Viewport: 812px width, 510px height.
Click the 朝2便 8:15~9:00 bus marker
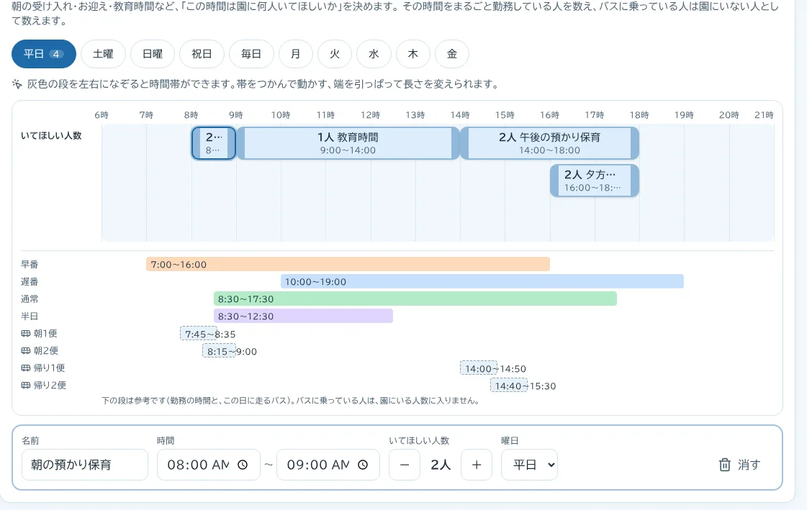(219, 351)
